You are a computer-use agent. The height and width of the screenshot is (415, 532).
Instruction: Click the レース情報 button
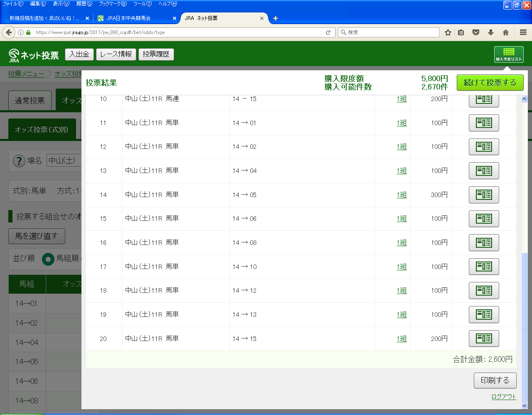click(x=116, y=54)
